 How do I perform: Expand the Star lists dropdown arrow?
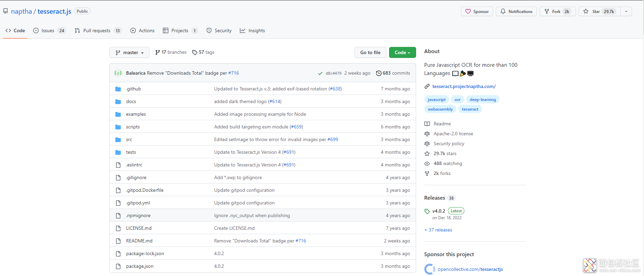(x=626, y=11)
